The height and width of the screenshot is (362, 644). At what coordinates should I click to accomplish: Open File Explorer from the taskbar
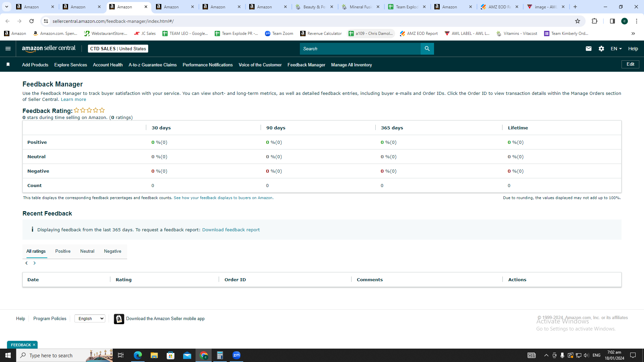(154, 355)
